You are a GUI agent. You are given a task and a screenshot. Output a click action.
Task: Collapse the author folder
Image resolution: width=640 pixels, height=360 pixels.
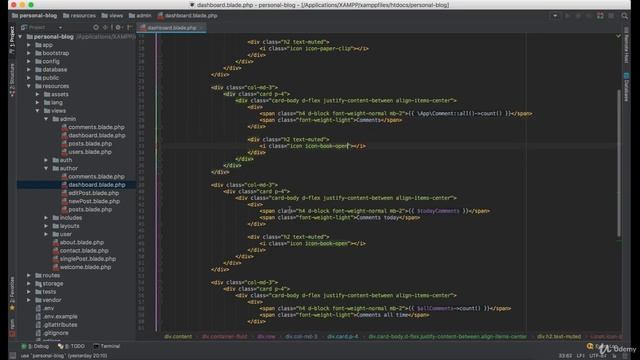click(46, 168)
